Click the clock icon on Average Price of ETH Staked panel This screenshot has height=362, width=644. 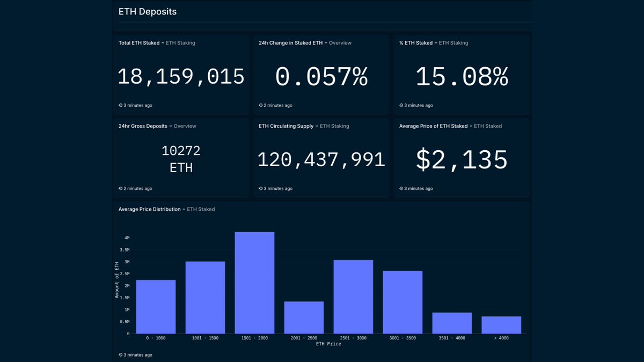tap(401, 188)
